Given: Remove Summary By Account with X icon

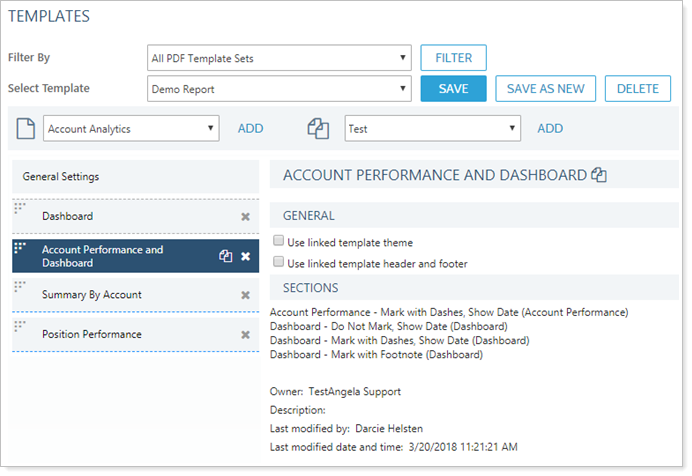Looking at the screenshot, I should coord(245,295).
